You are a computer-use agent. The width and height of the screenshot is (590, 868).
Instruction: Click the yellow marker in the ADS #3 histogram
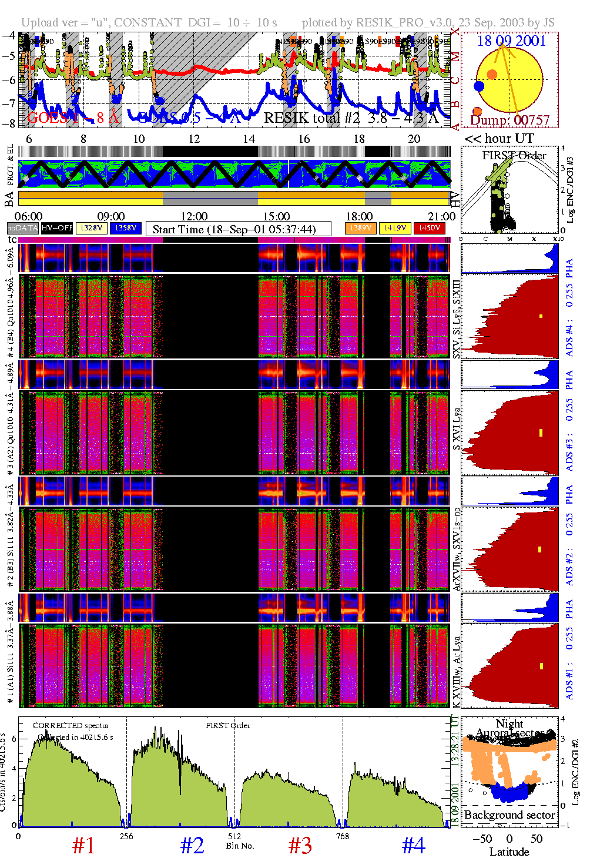pyautogui.click(x=541, y=433)
